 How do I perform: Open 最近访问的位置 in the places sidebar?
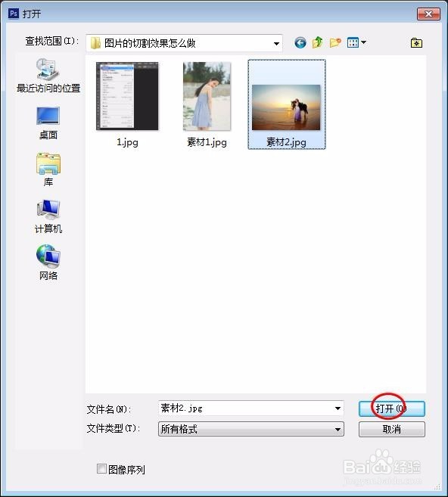[x=48, y=76]
